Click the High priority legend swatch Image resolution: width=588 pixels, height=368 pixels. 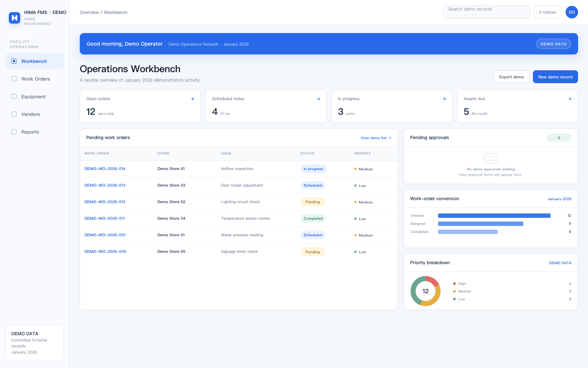455,284
